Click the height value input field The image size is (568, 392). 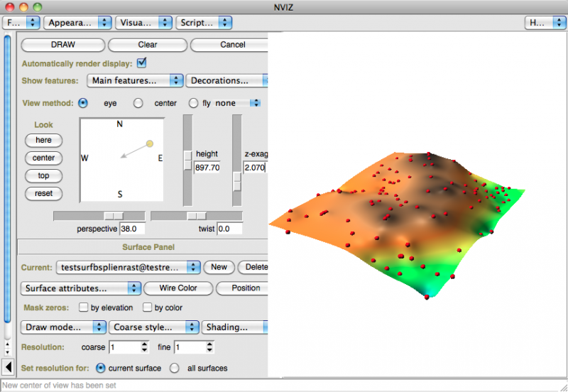point(207,168)
